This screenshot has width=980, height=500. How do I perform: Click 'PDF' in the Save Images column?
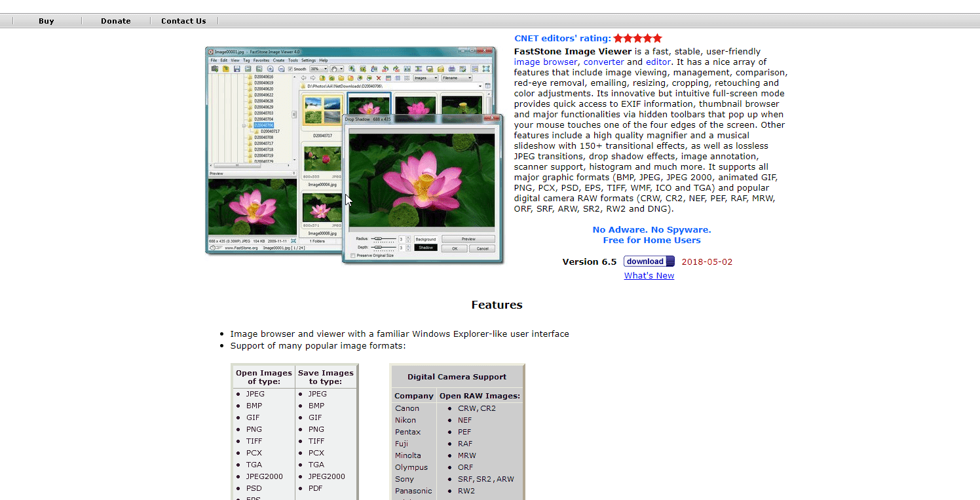[316, 488]
